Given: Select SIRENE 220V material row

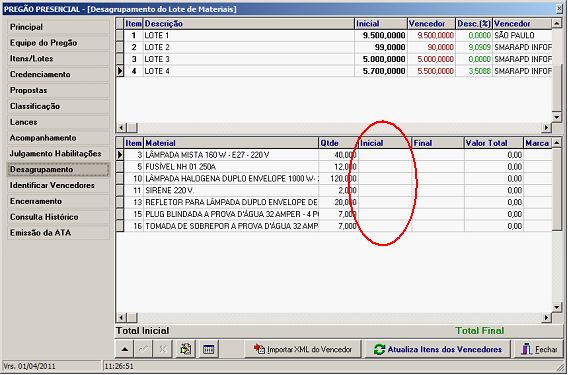Looking at the screenshot, I should point(333,191).
